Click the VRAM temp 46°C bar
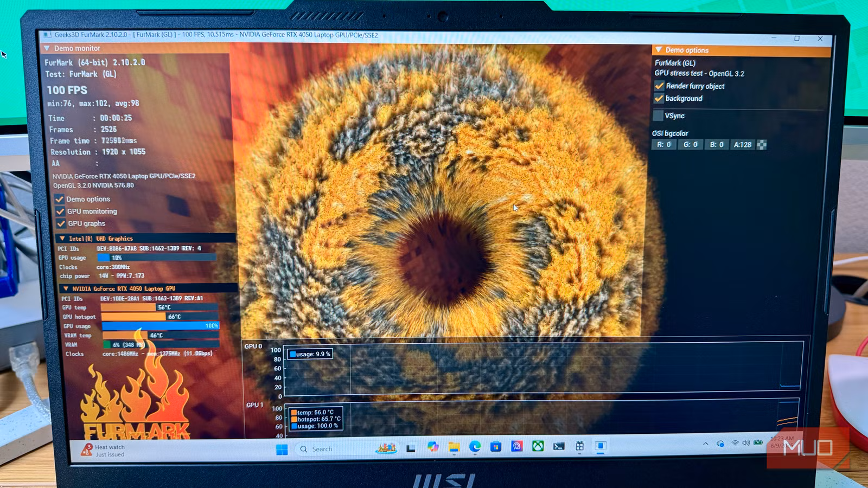Viewport: 868px width, 488px height. 161,336
